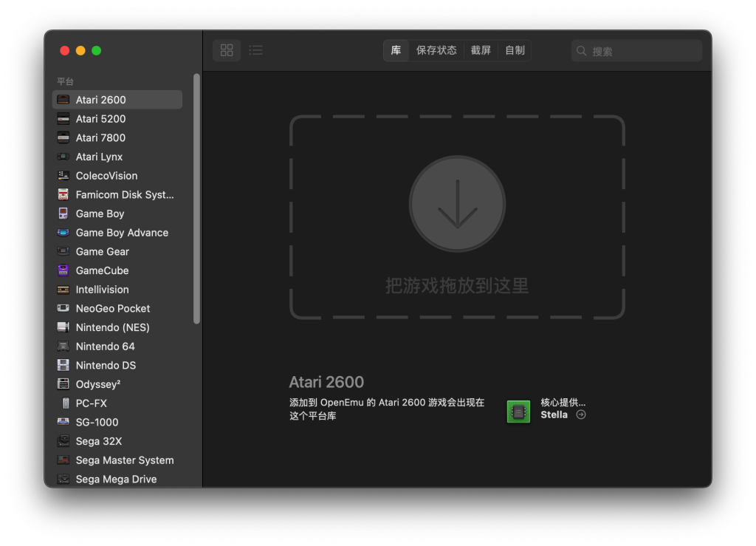Switch to grid view
The height and width of the screenshot is (546, 756).
[227, 50]
